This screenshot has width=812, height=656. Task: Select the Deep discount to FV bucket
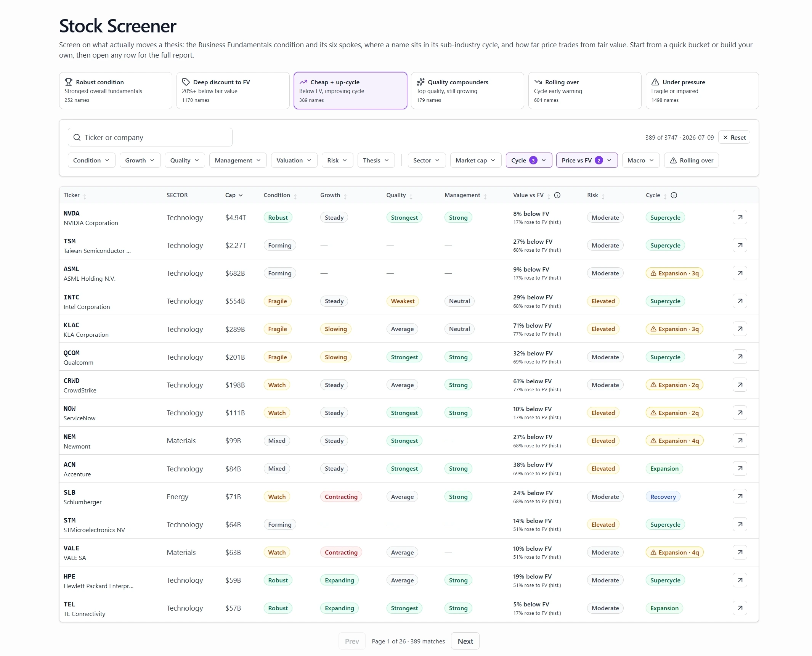click(x=233, y=91)
